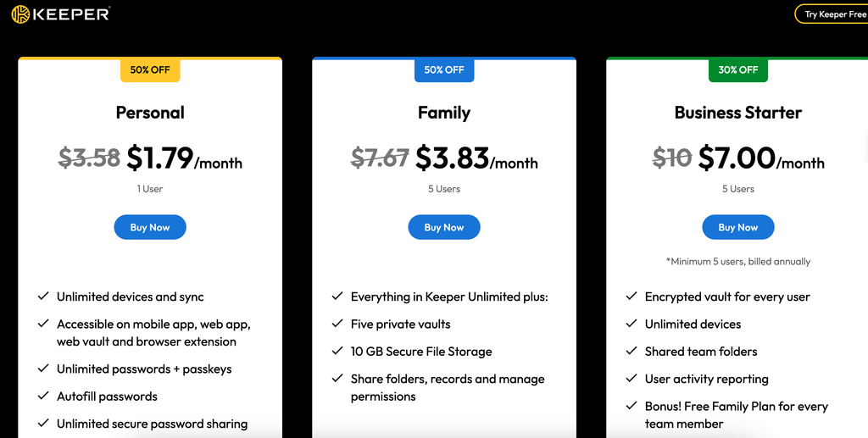Image resolution: width=868 pixels, height=438 pixels.
Task: Buy the Personal plan now
Action: click(150, 227)
